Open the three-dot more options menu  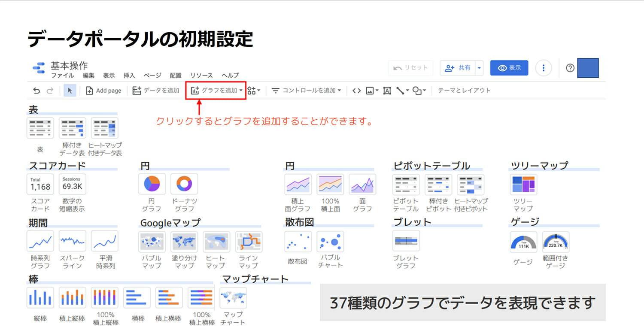[x=544, y=68]
